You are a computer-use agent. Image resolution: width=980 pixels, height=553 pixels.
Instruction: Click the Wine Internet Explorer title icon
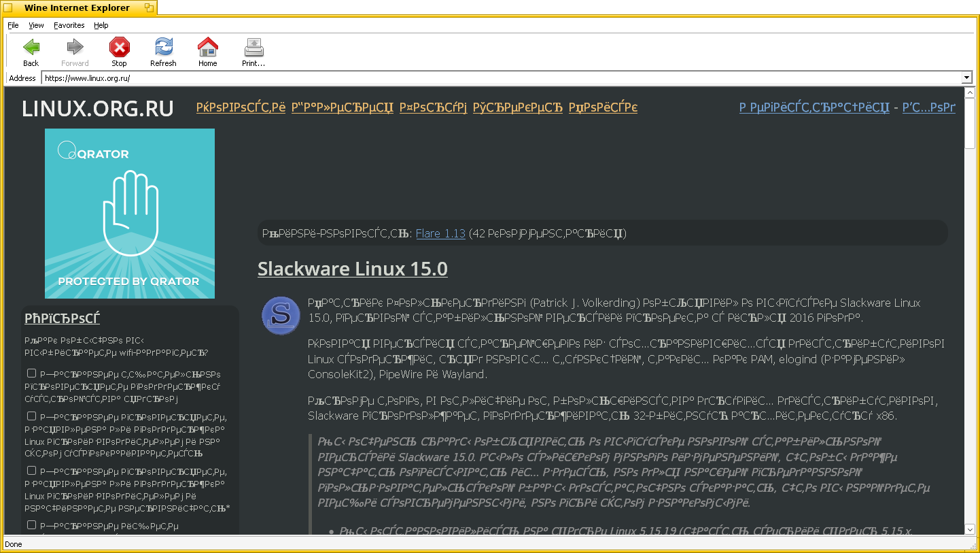pyautogui.click(x=8, y=8)
